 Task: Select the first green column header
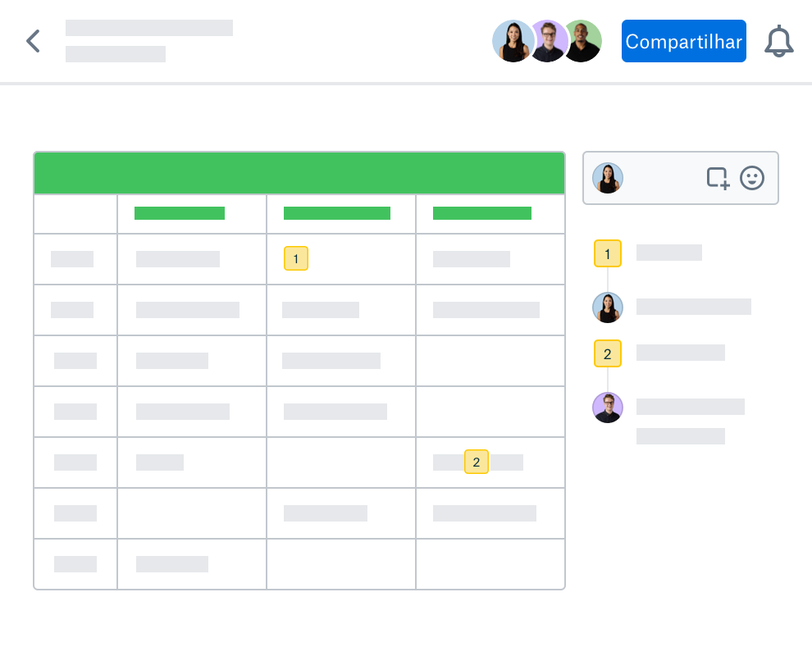coord(179,213)
